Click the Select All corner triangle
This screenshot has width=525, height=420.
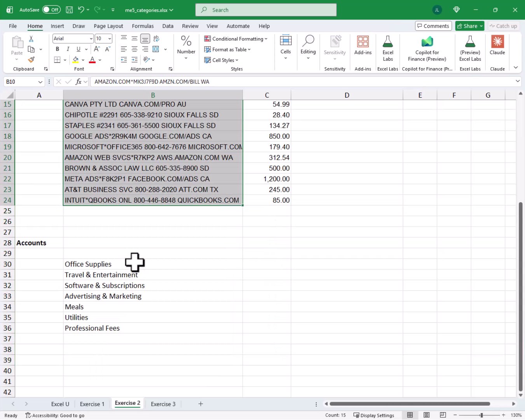click(10, 95)
